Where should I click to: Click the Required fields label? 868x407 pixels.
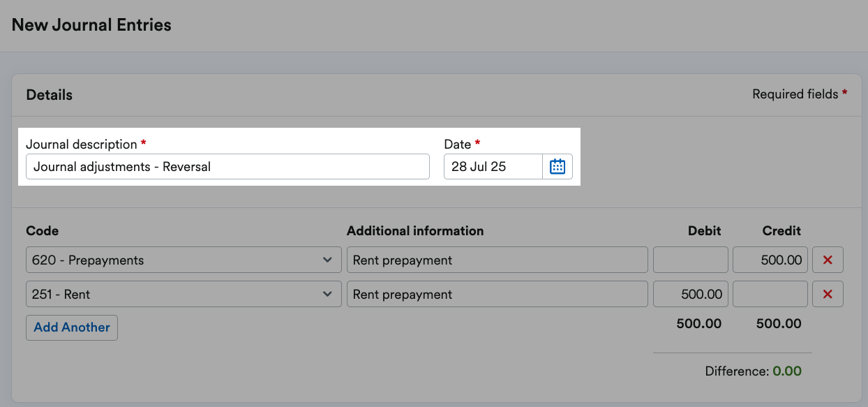click(794, 94)
